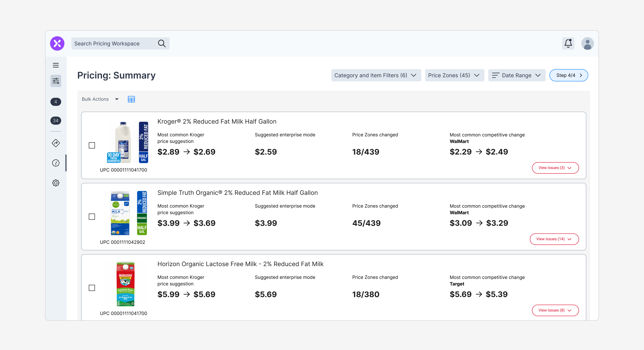Switch to table view icon
Image resolution: width=644 pixels, height=350 pixels.
pos(131,99)
